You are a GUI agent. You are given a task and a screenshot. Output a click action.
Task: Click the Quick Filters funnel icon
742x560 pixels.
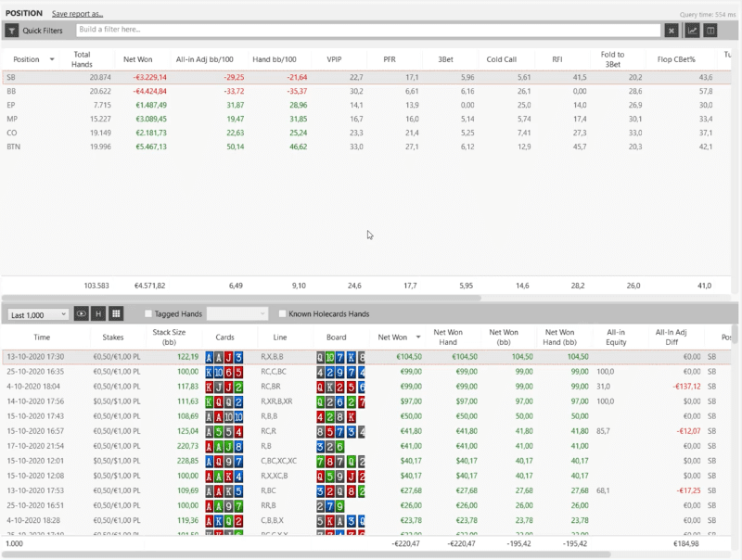pos(11,31)
